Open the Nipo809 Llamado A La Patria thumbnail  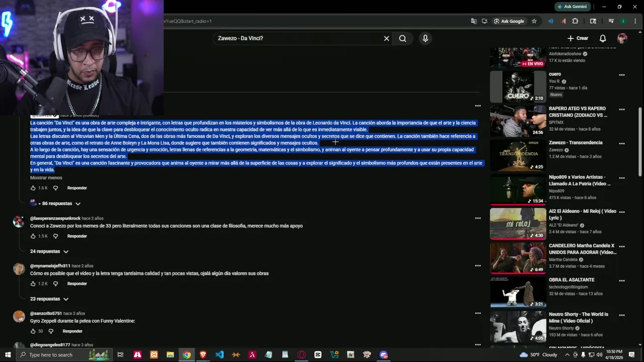(x=518, y=190)
